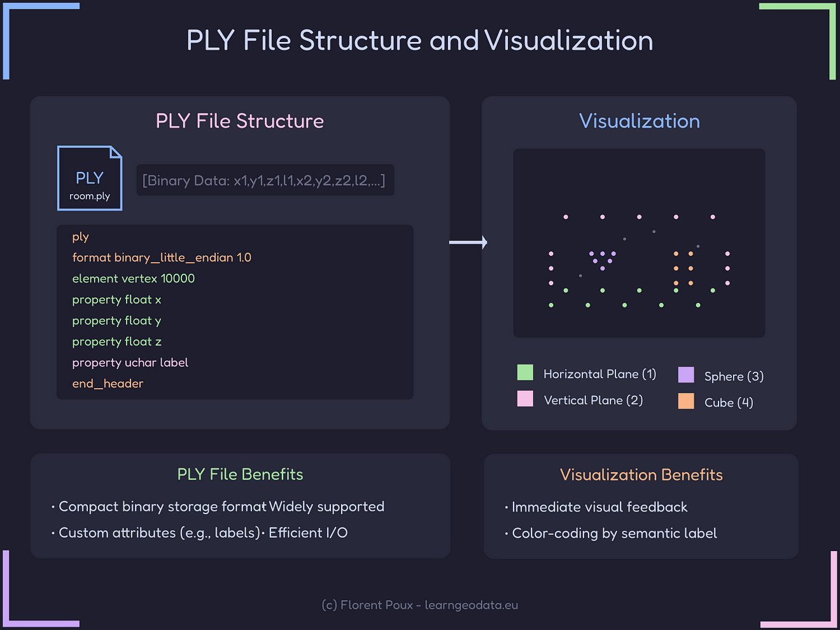Click the 'property float x' line
The image size is (840, 630).
tap(116, 300)
